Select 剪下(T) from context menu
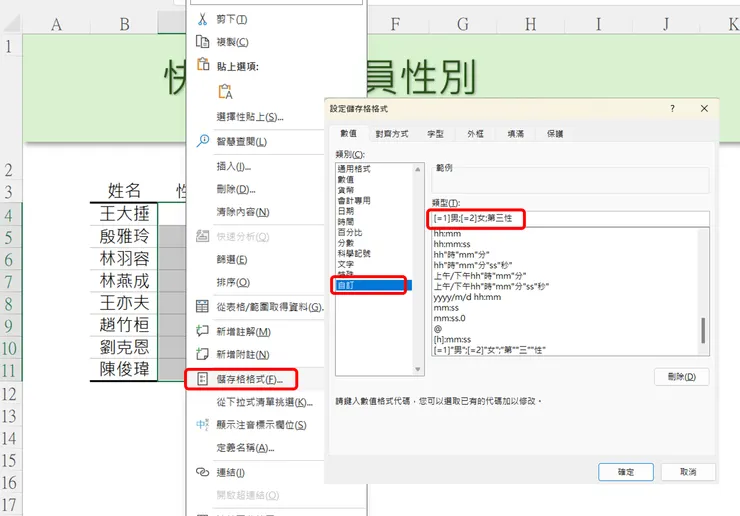 click(232, 19)
